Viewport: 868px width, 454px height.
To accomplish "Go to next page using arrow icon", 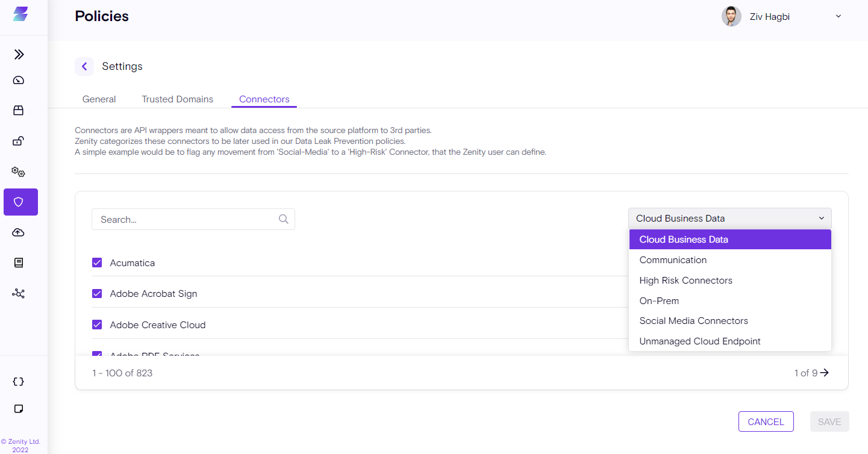I will 825,373.
